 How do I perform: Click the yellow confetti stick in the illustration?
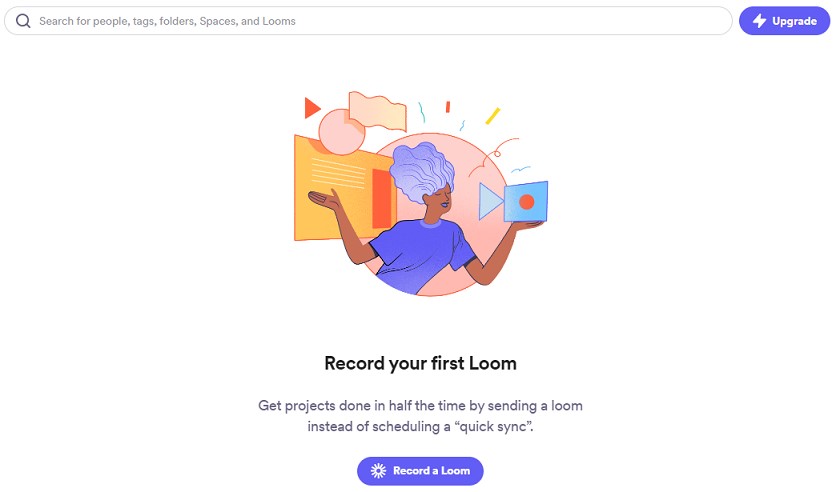[x=493, y=116]
